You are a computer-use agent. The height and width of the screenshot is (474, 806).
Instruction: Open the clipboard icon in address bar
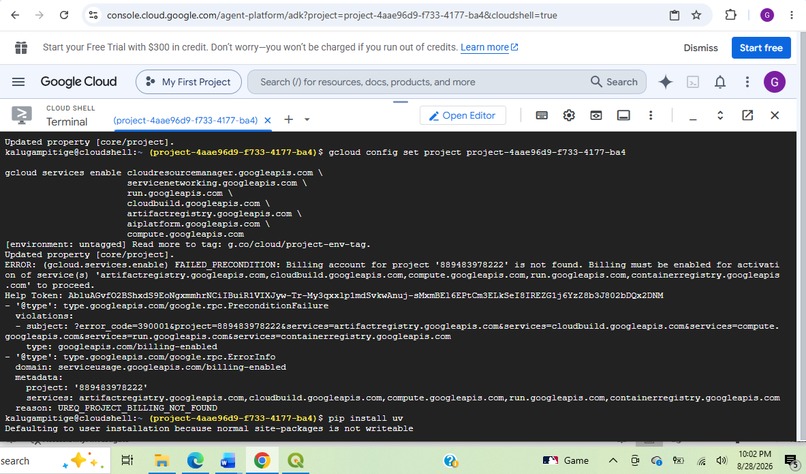[x=674, y=15]
